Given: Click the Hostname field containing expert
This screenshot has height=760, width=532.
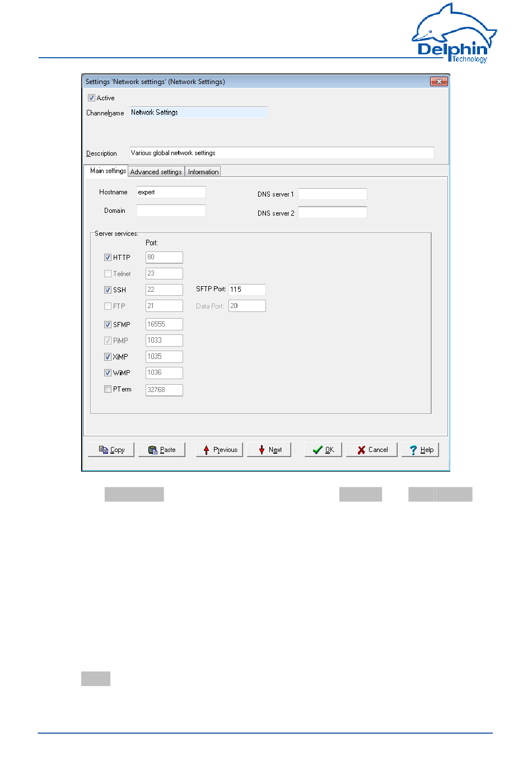Looking at the screenshot, I should pyautogui.click(x=171, y=192).
